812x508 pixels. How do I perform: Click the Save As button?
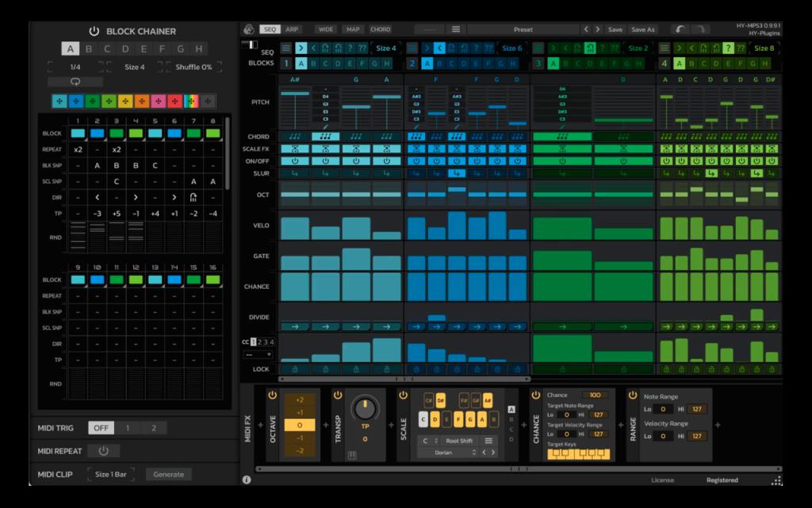[x=642, y=29]
